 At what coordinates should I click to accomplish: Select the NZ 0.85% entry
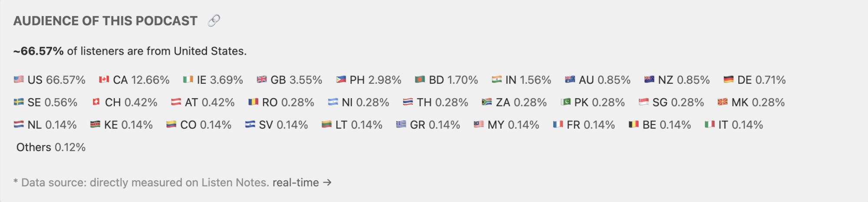click(677, 80)
